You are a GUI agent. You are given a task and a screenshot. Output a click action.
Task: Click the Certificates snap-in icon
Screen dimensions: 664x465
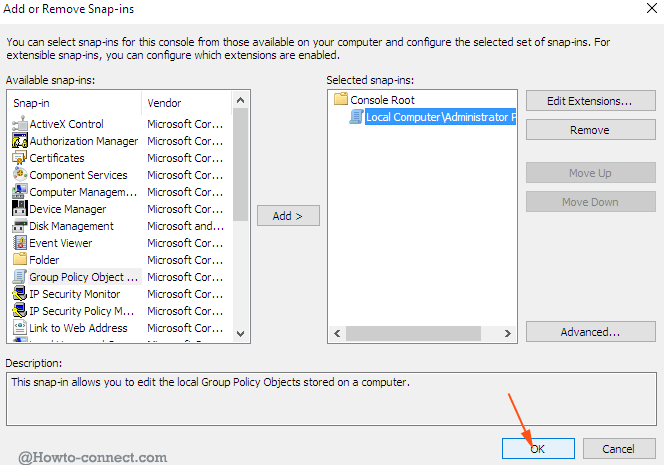pos(19,158)
